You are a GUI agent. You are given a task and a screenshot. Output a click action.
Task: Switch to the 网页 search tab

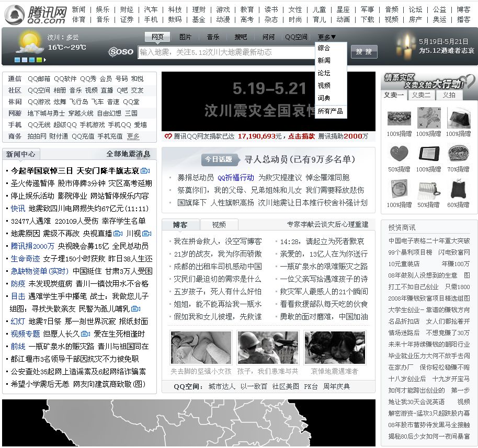tap(157, 37)
